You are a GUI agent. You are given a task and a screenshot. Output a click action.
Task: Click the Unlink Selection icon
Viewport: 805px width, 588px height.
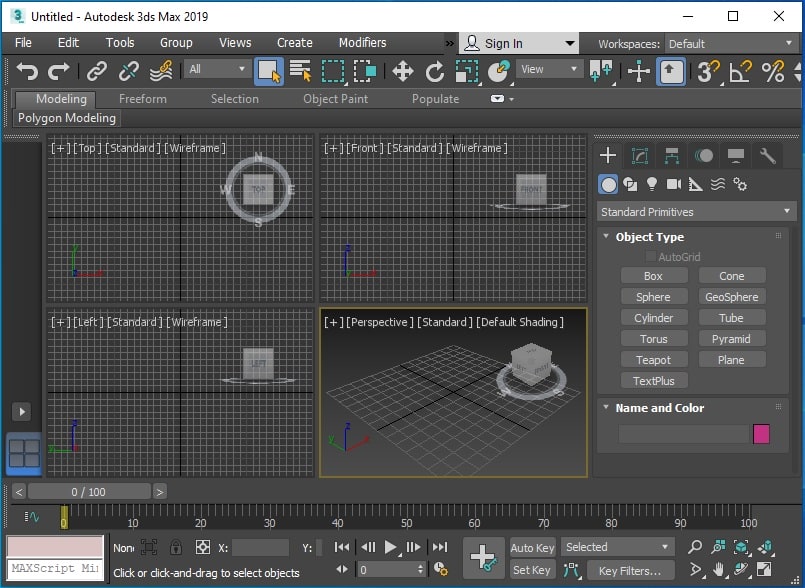[x=128, y=71]
